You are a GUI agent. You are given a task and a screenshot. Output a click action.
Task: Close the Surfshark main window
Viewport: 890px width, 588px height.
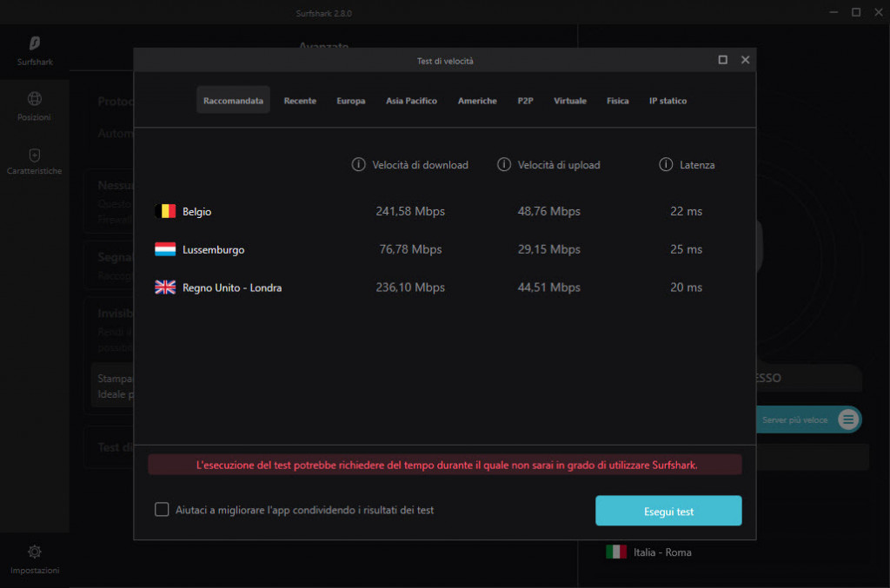click(878, 12)
